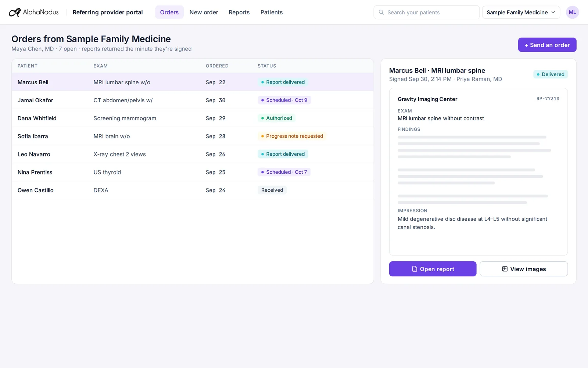The height and width of the screenshot is (368, 588).
Task: Click the US thyroid exam cell
Action: [107, 172]
